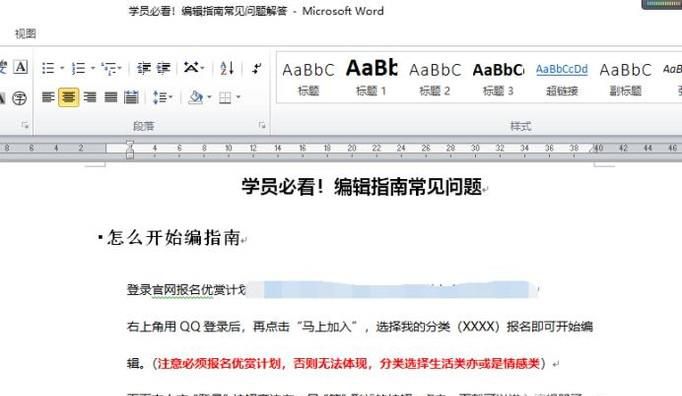Image resolution: width=682 pixels, height=396 pixels.
Task: Click the Asian Layout icon
Action: pyautogui.click(x=191, y=67)
